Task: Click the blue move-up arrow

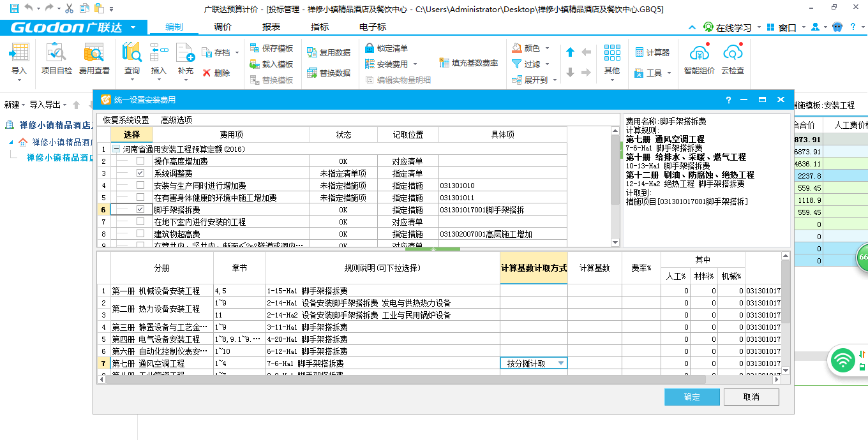Action: [570, 52]
